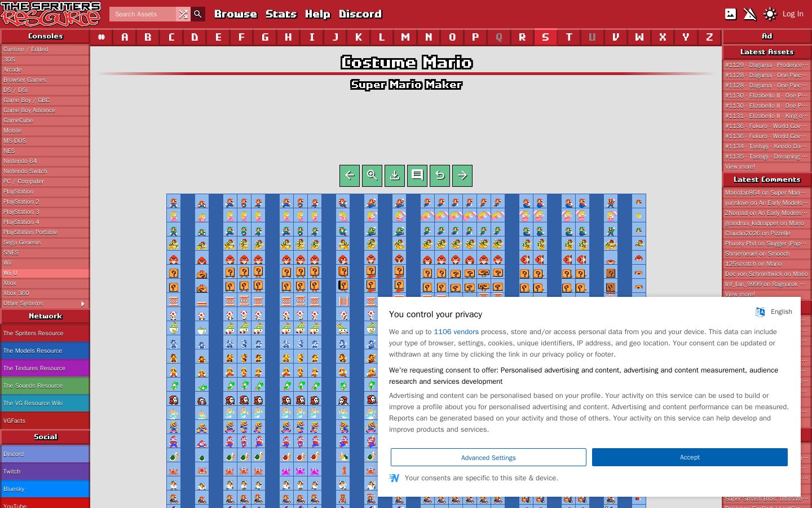Screen dimensions: 812x508
Task: Click the language translate icon in privacy dialog
Action: (x=760, y=312)
